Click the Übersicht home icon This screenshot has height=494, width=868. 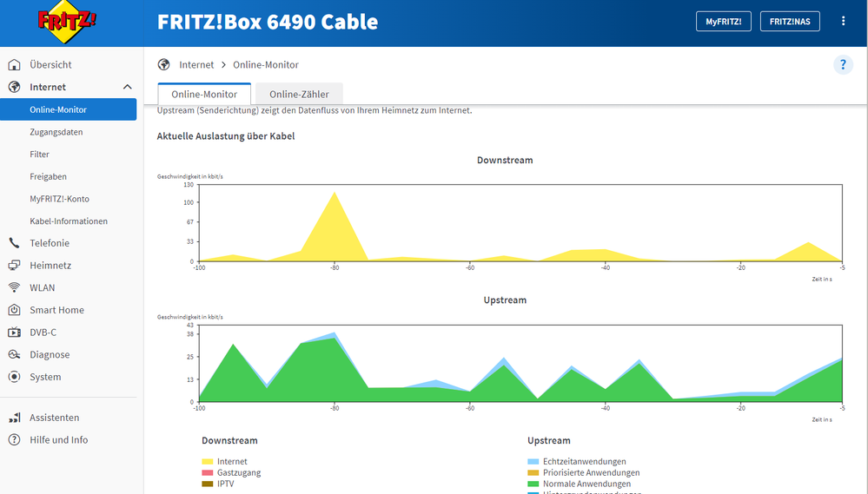coord(15,65)
